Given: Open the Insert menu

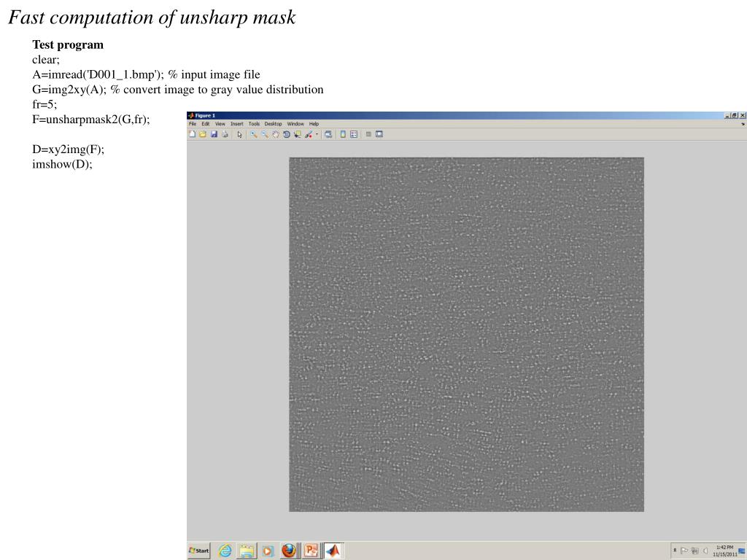Looking at the screenshot, I should coord(237,124).
